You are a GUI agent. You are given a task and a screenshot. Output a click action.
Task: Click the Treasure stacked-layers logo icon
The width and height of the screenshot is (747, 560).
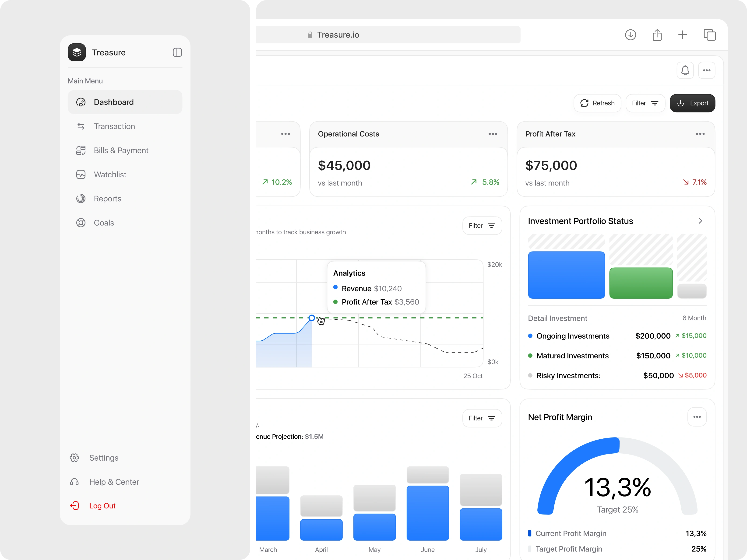tap(77, 52)
